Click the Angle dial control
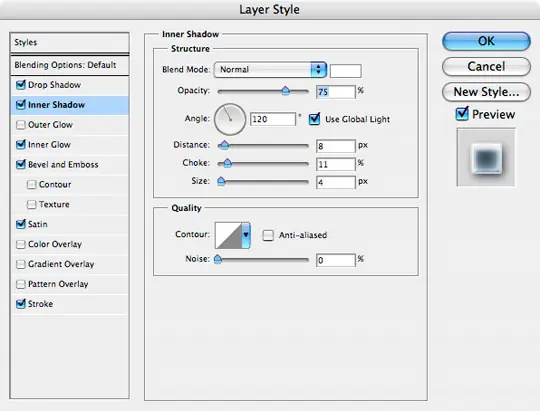The width and height of the screenshot is (540, 411). click(x=230, y=119)
